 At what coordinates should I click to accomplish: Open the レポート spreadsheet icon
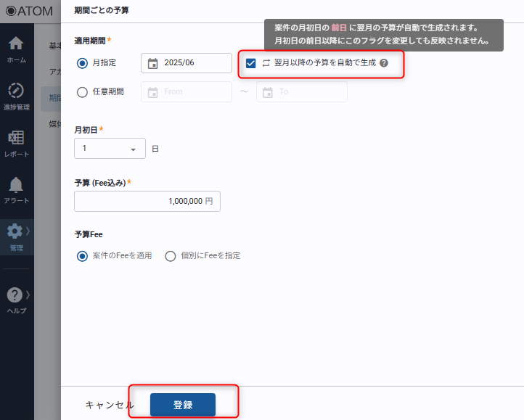tap(16, 138)
